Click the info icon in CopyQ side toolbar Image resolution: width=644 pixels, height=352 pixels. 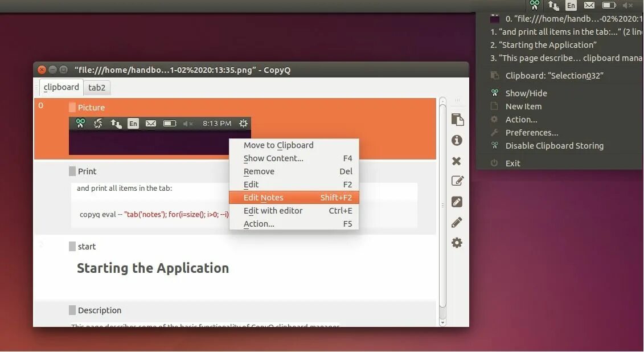[x=457, y=141]
